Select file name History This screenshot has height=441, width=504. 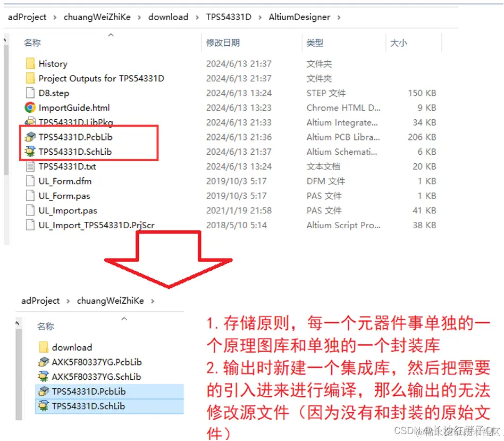click(53, 64)
